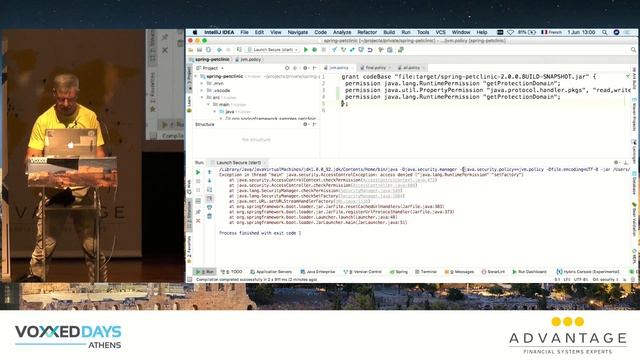Toggle pin tab in Run panel

point(198,212)
